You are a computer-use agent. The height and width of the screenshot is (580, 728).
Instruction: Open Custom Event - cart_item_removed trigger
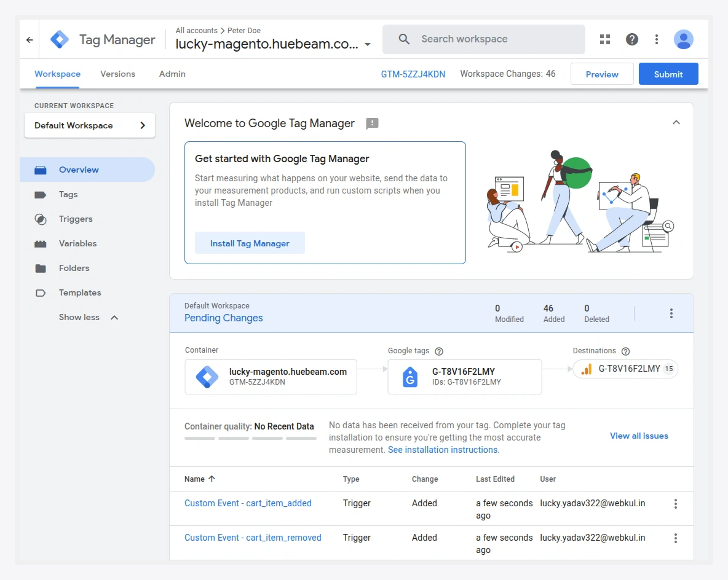pyautogui.click(x=253, y=538)
